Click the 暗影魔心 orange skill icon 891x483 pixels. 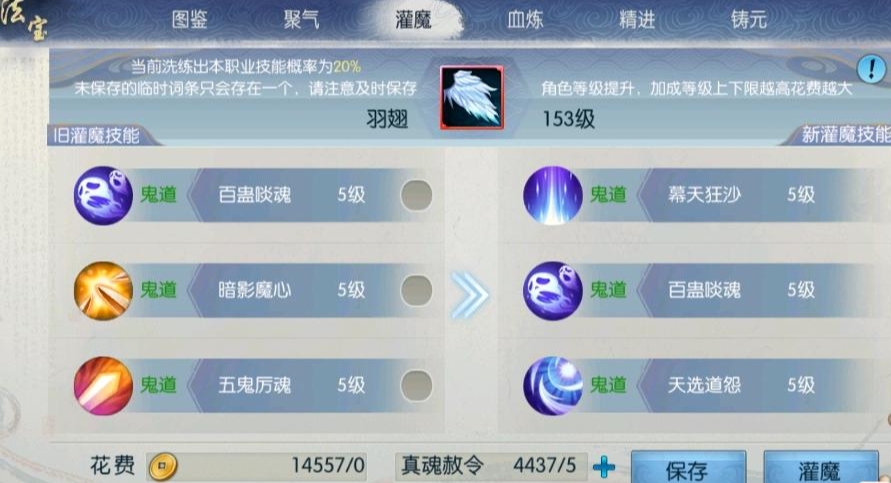pyautogui.click(x=103, y=291)
